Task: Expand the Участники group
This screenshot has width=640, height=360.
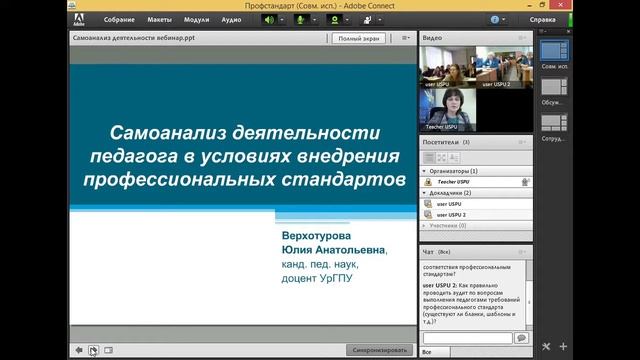Action: pos(424,225)
